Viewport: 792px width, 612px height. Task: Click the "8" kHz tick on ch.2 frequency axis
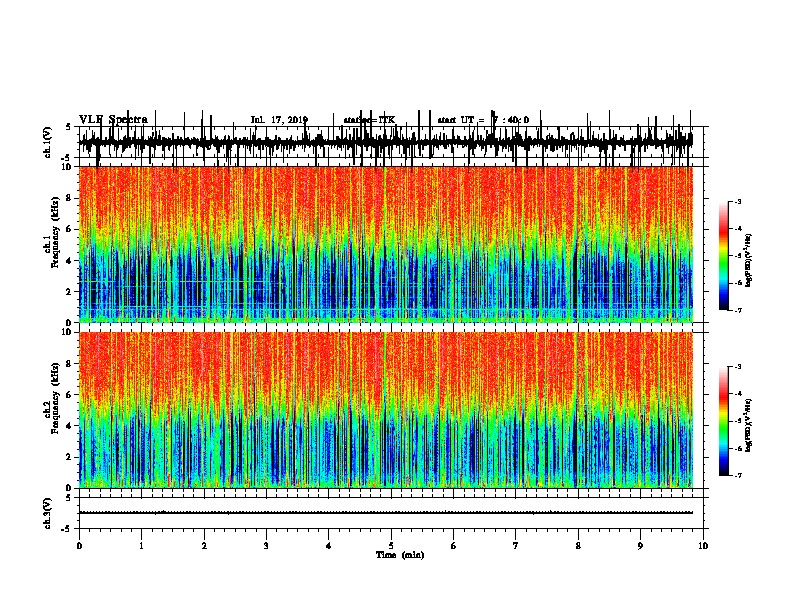[69, 364]
